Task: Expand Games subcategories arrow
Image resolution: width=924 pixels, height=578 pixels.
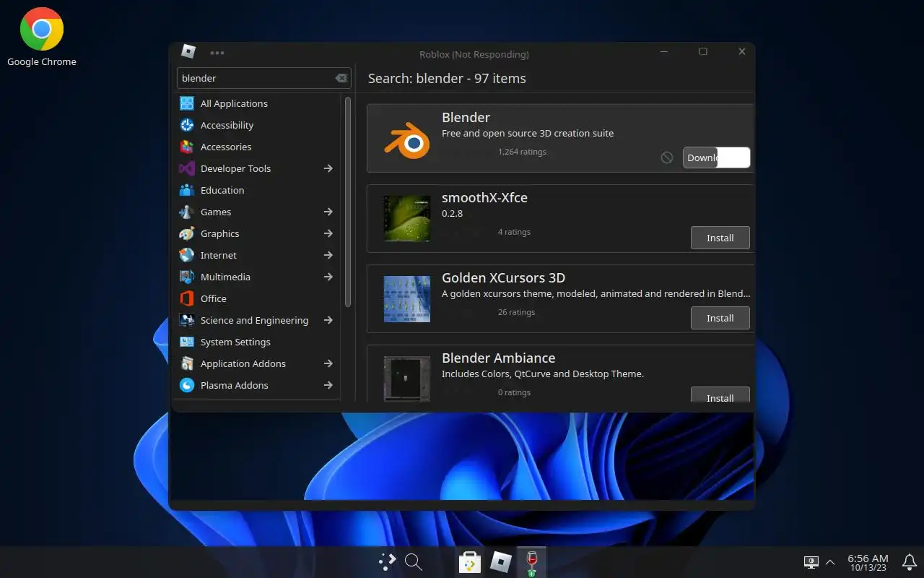Action: tap(328, 212)
